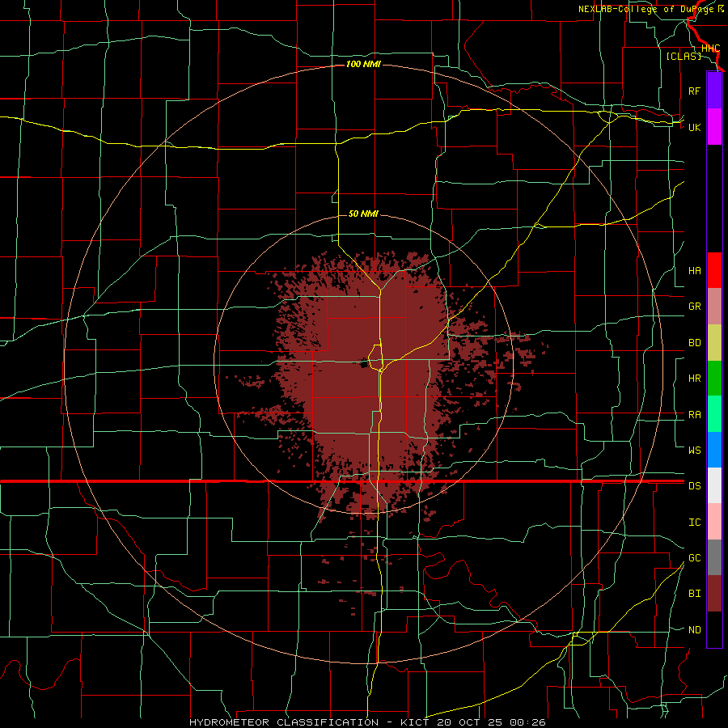Viewport: 728px width, 728px height.
Task: Click the WS blue legend swatch
Action: click(714, 450)
